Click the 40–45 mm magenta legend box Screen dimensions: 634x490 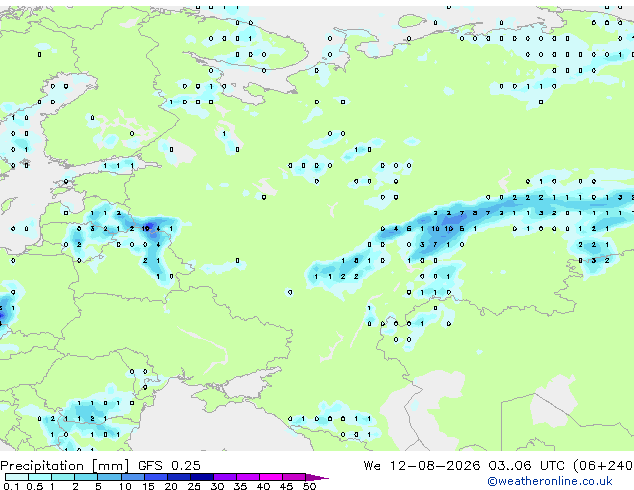pos(271,477)
